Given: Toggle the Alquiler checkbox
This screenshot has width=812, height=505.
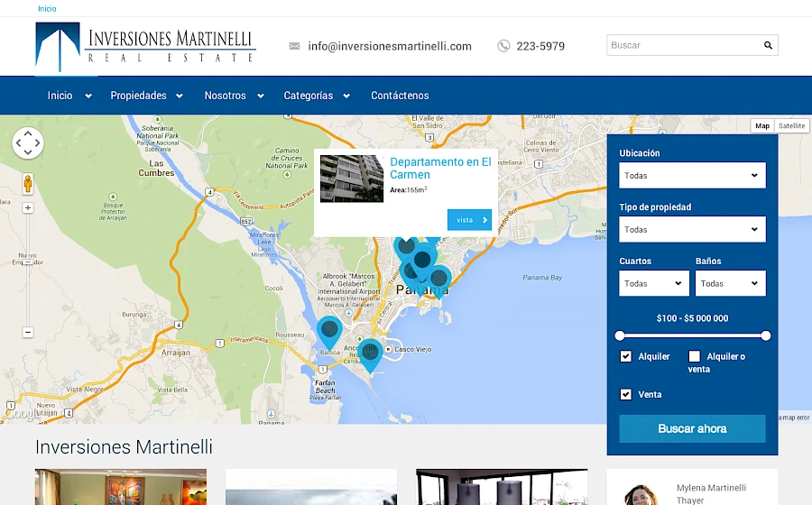Looking at the screenshot, I should (x=625, y=356).
